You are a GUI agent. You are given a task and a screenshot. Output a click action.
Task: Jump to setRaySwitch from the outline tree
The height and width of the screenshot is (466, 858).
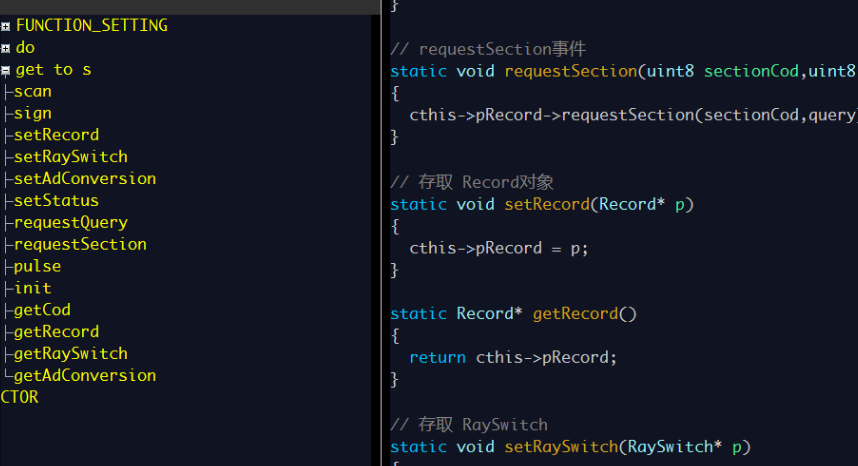70,157
